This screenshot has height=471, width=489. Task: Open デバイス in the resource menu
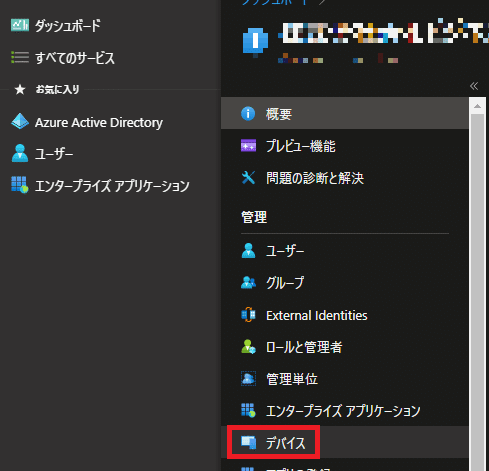click(345, 442)
